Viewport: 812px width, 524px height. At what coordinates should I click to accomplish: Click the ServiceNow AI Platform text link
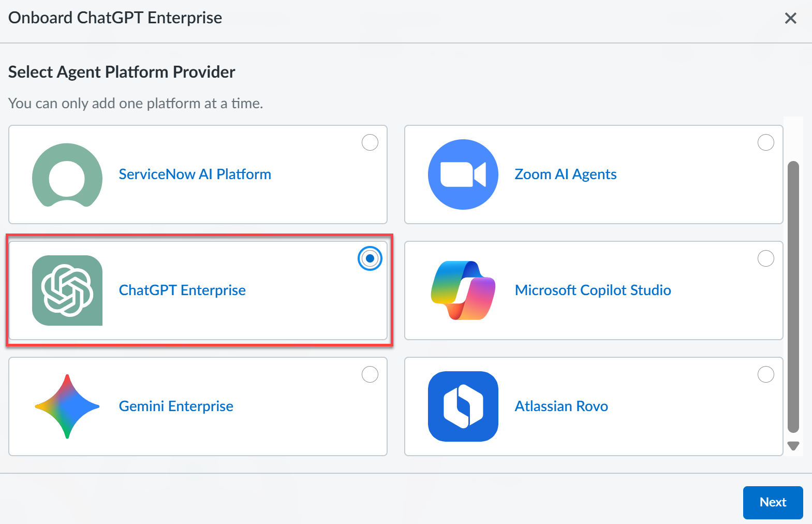[195, 174]
